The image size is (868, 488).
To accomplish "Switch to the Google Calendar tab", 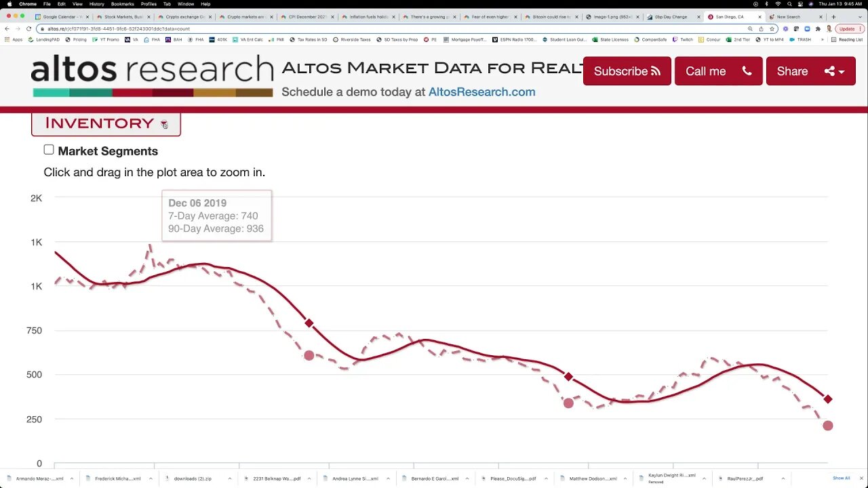I will [x=61, y=16].
